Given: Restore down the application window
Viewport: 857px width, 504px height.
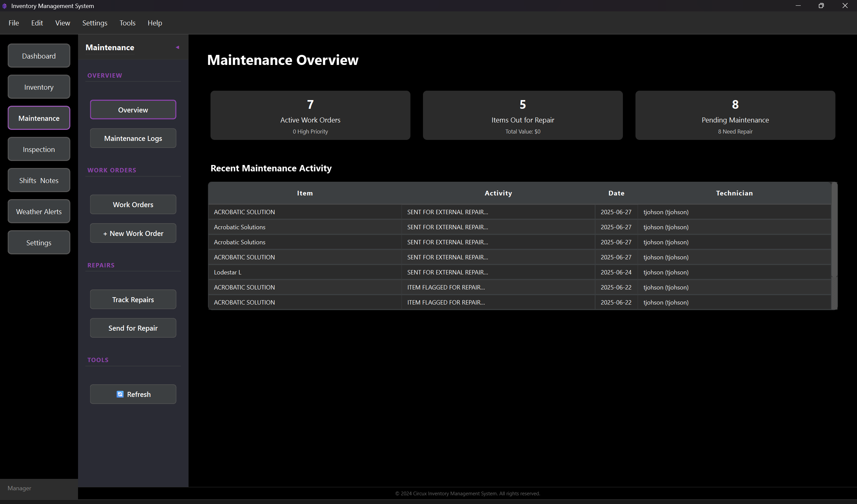Looking at the screenshot, I should pyautogui.click(x=821, y=6).
